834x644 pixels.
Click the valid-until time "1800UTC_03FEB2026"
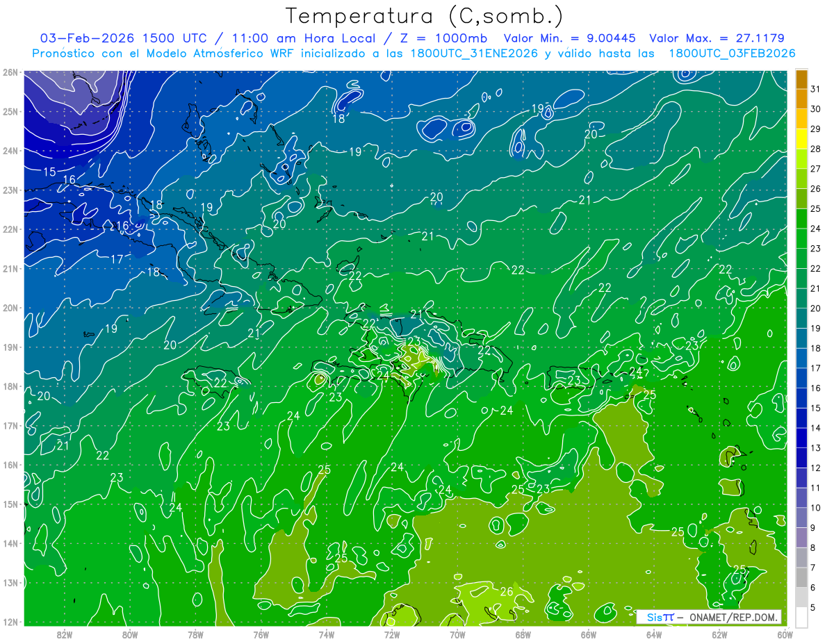pos(733,53)
